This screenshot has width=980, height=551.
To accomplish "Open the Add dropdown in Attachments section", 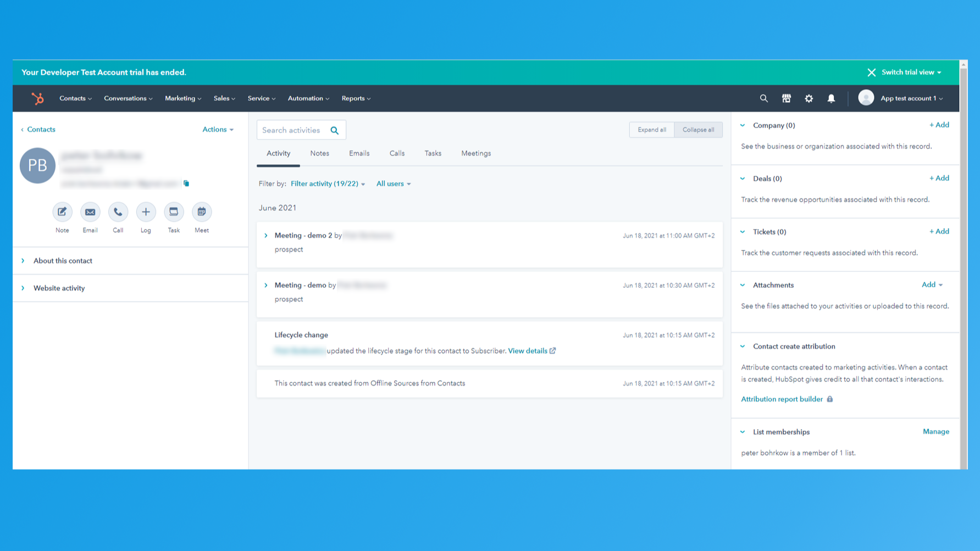I will click(932, 285).
